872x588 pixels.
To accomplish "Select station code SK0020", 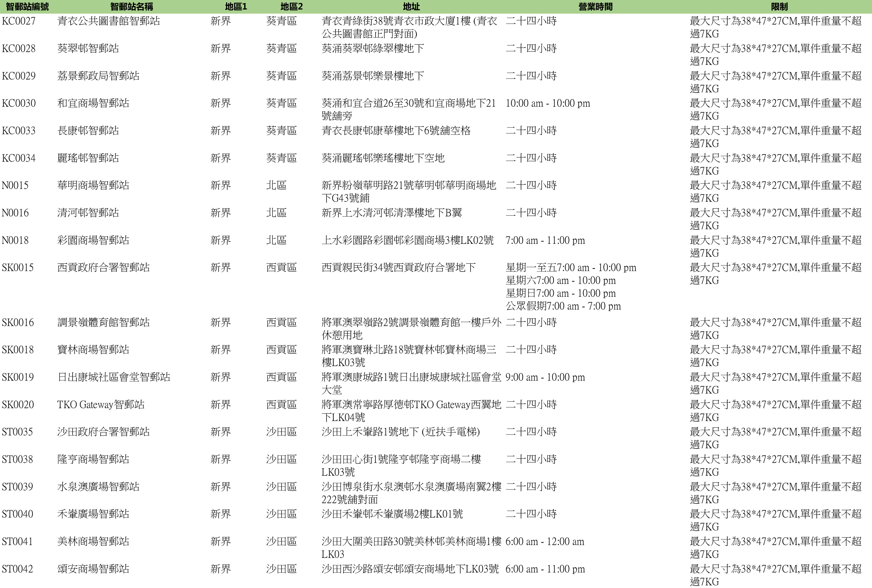I will 18,404.
